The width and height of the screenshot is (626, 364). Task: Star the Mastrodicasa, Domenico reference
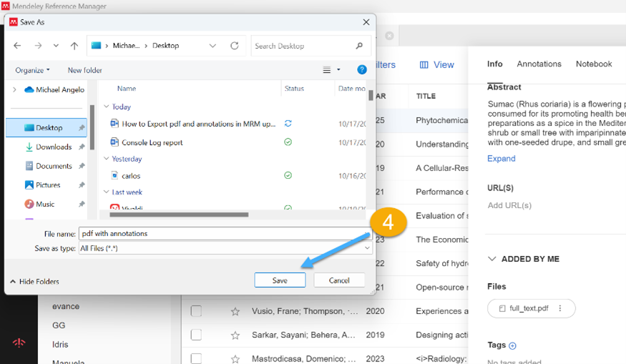pyautogui.click(x=235, y=359)
